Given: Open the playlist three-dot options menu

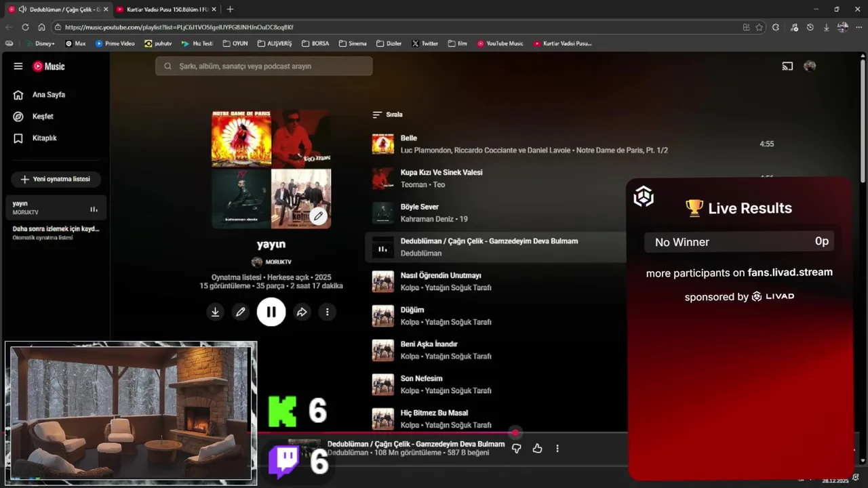Looking at the screenshot, I should tap(327, 312).
